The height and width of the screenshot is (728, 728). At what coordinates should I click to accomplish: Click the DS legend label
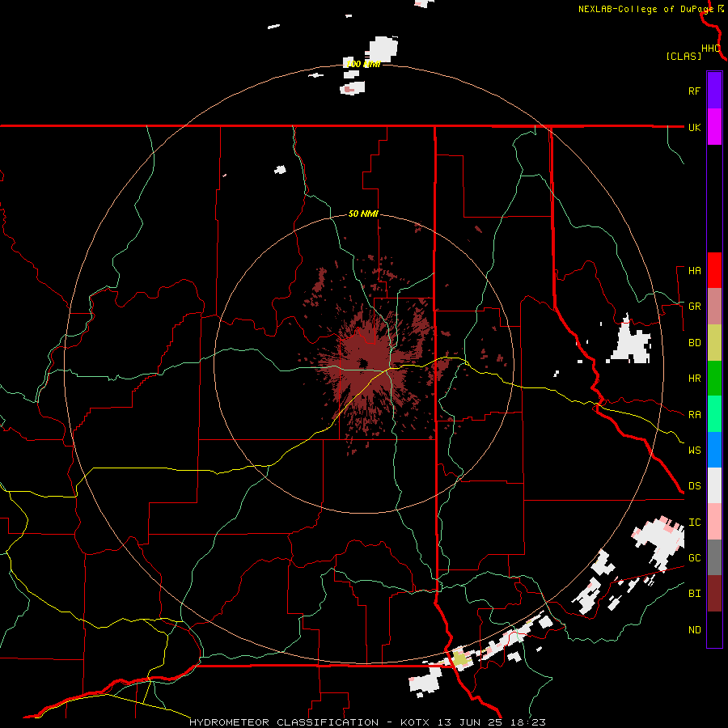pos(694,486)
